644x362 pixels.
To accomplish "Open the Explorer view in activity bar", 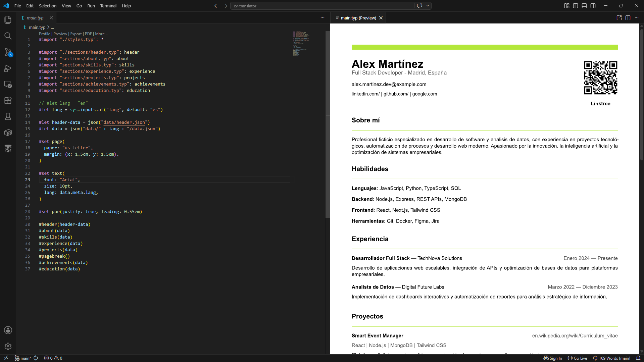I will (x=8, y=20).
